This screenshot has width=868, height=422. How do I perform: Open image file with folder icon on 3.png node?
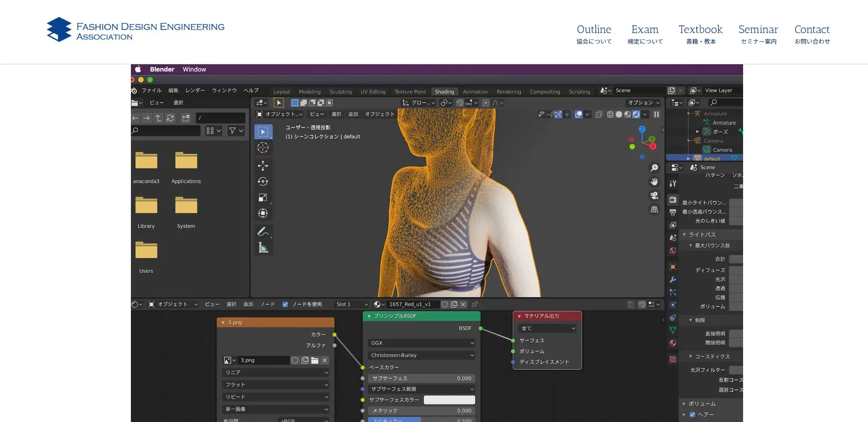pos(315,360)
